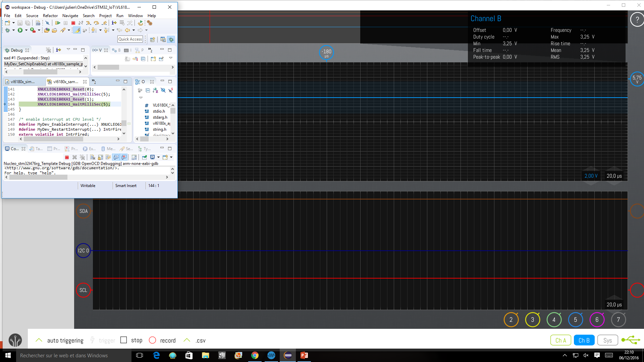Click the Step Over icon

pos(96,23)
